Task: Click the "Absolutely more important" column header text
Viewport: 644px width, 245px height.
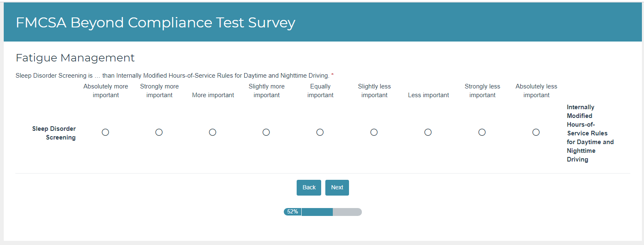Action: coord(106,91)
